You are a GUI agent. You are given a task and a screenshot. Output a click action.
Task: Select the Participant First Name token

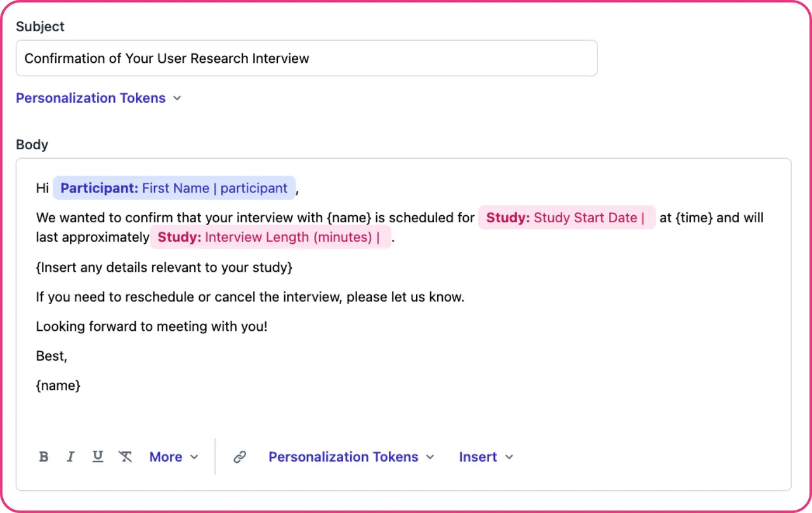coord(174,188)
